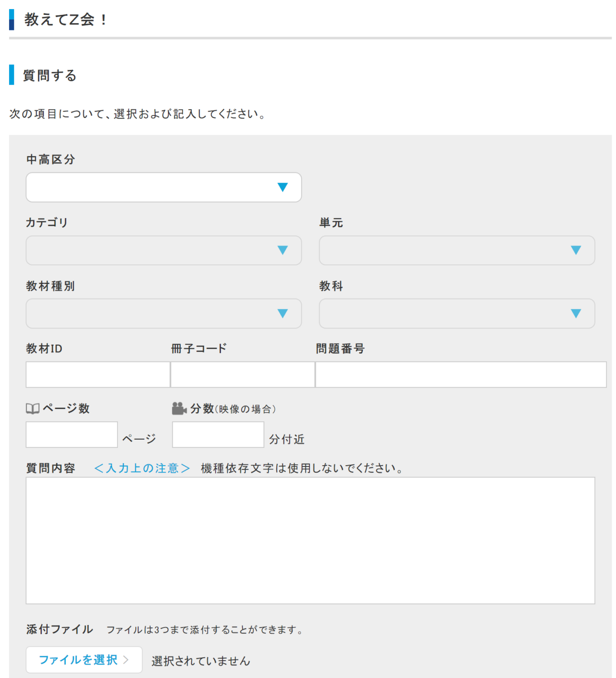Click the video camera icon beside 分数
Screen dimensions: 616x678
pyautogui.click(x=180, y=408)
